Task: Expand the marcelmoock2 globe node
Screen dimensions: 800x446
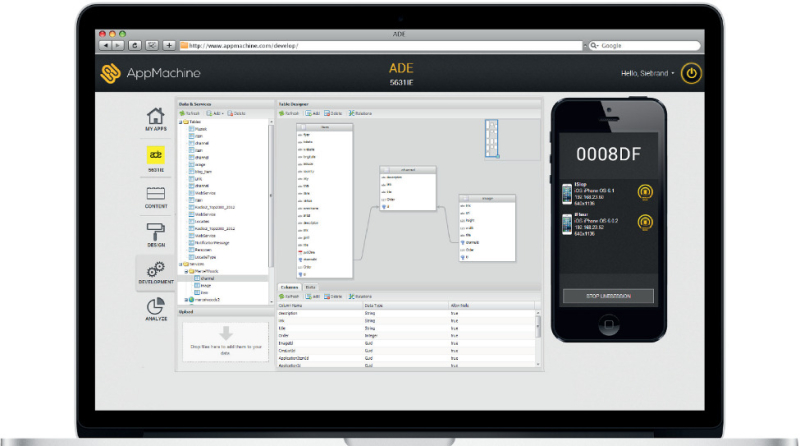Action: click(186, 300)
